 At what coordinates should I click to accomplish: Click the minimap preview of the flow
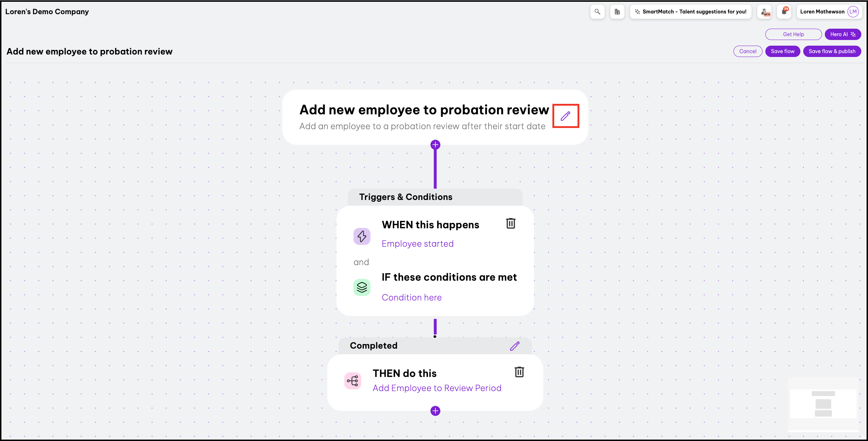click(823, 404)
